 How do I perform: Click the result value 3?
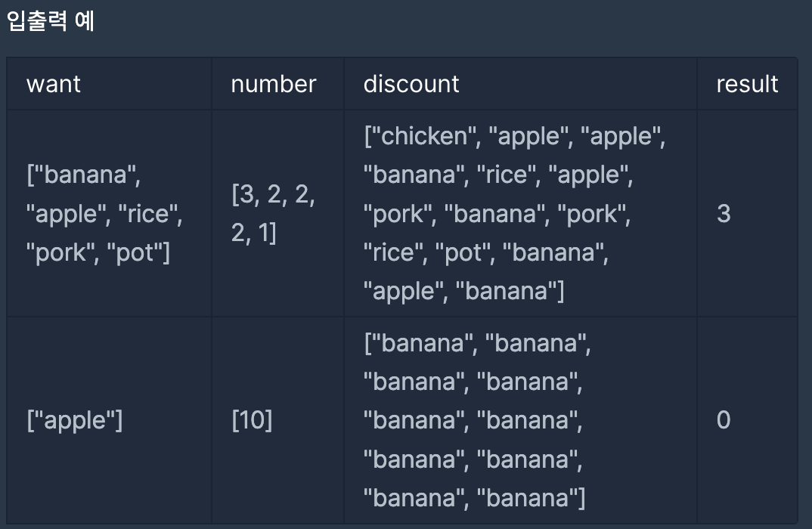click(x=724, y=214)
